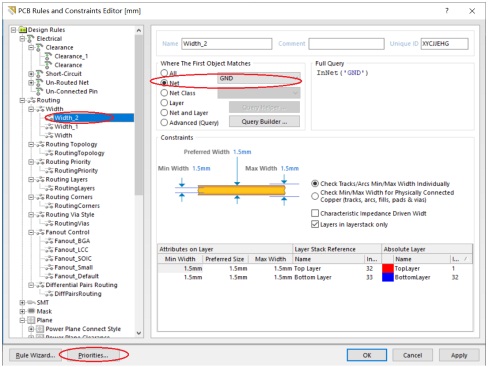Viewport: 489px width, 367px height.
Task: Expand the Mask branch
Action: pyautogui.click(x=22, y=311)
